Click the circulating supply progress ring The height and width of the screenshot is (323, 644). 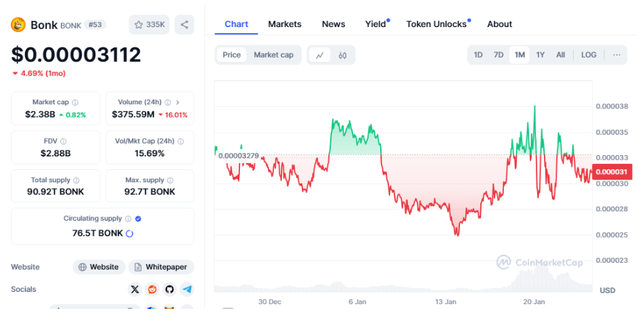tap(130, 233)
